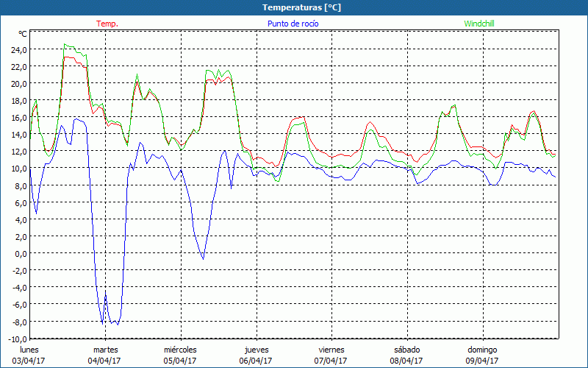Click the red Temp. legend label
588x368 pixels.
(107, 24)
